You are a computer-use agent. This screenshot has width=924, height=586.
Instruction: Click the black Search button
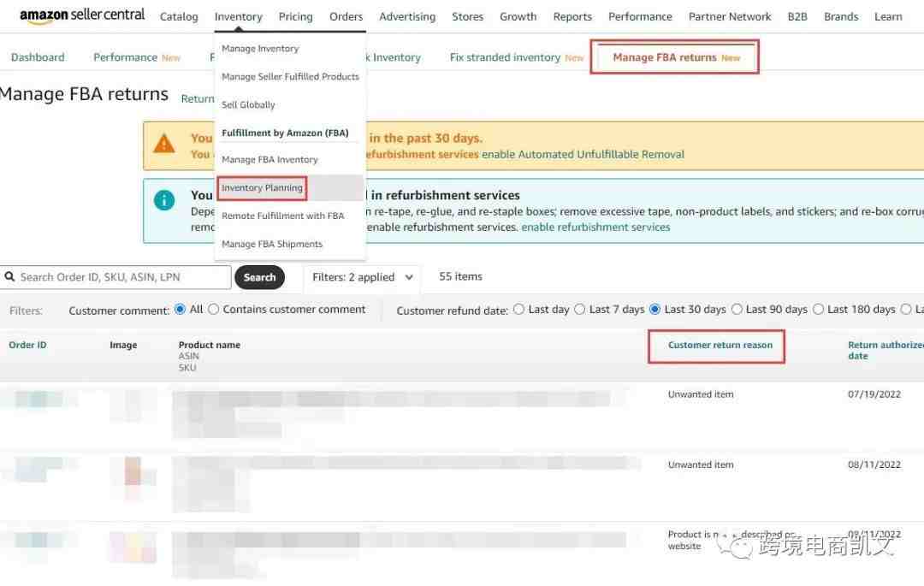(x=259, y=277)
